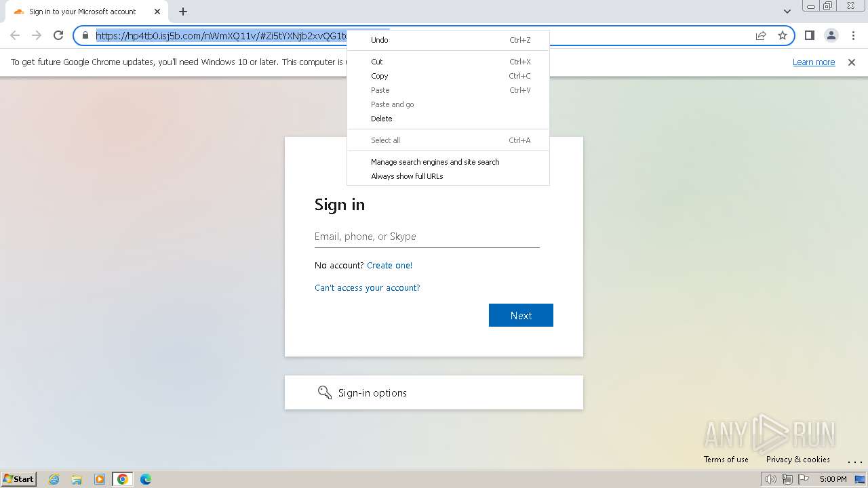Click the browser back arrow
This screenshot has height=488, width=868.
coord(15,35)
